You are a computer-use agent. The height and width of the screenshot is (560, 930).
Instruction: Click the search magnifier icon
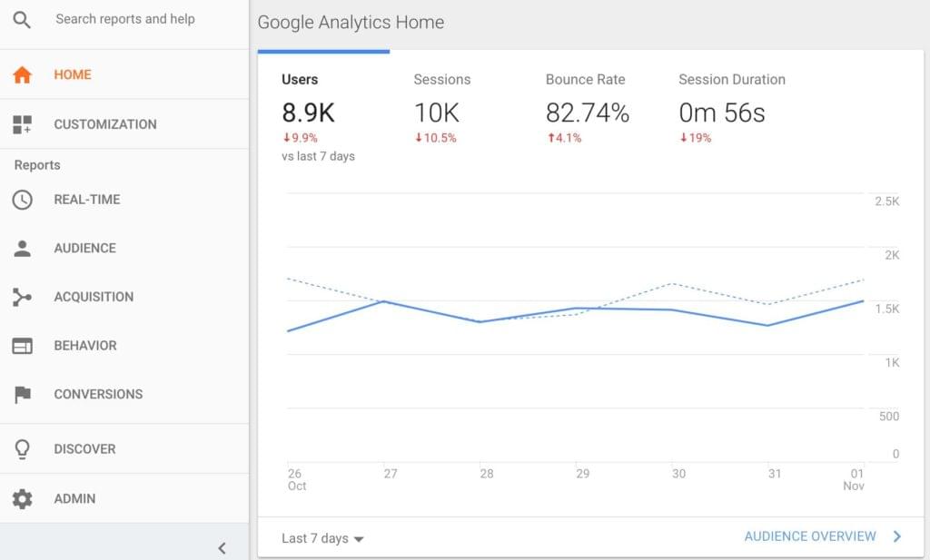22,20
